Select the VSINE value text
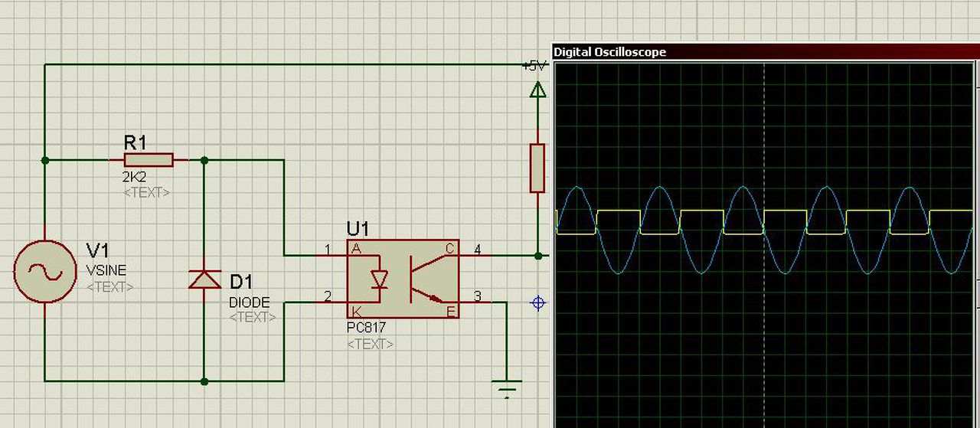The width and height of the screenshot is (980, 428). (x=106, y=271)
